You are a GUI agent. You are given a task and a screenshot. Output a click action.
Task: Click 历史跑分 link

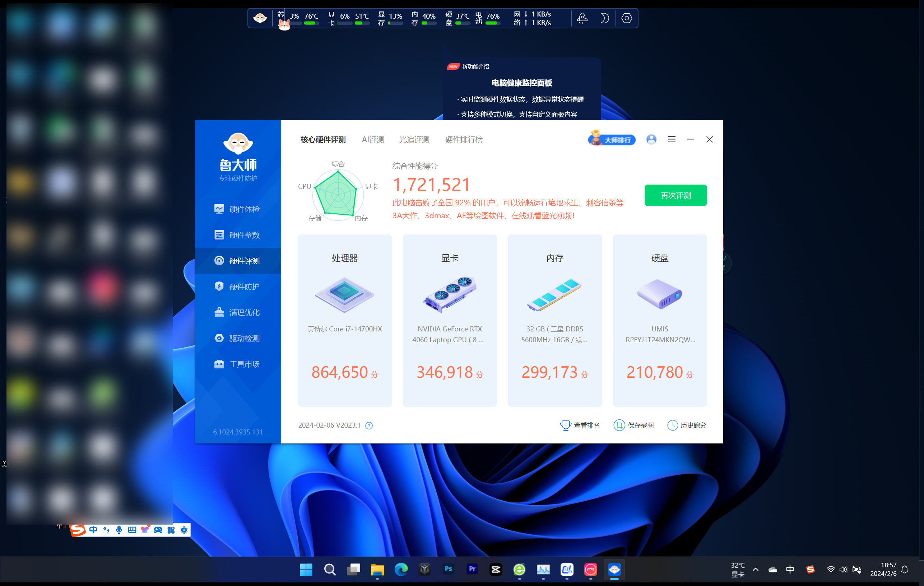(687, 425)
